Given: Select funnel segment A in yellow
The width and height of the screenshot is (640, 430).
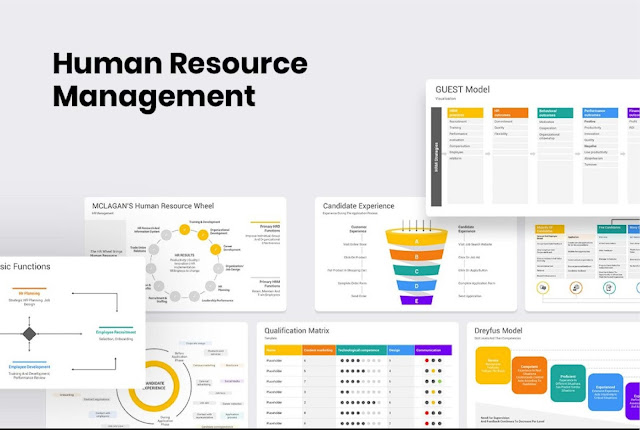Looking at the screenshot, I should click(416, 239).
